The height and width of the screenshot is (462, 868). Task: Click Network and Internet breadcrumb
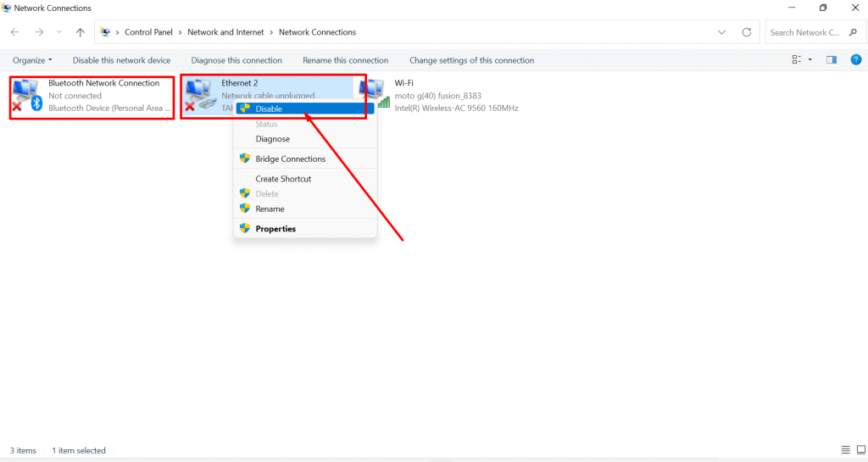(x=225, y=32)
